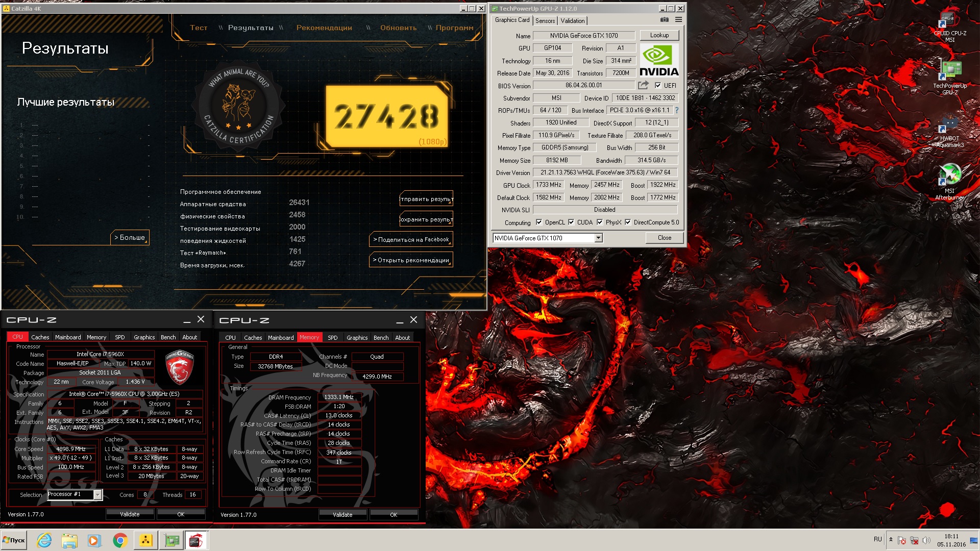Open the TechPowerUp GPU-Z desktop shortcut
980x551 pixels.
949,78
